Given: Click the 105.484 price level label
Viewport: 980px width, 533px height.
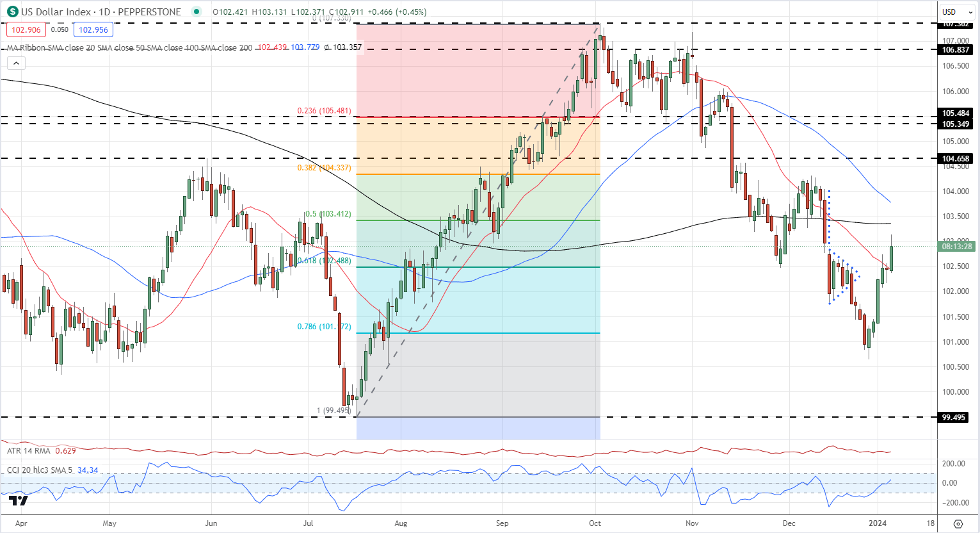Looking at the screenshot, I should [x=956, y=113].
